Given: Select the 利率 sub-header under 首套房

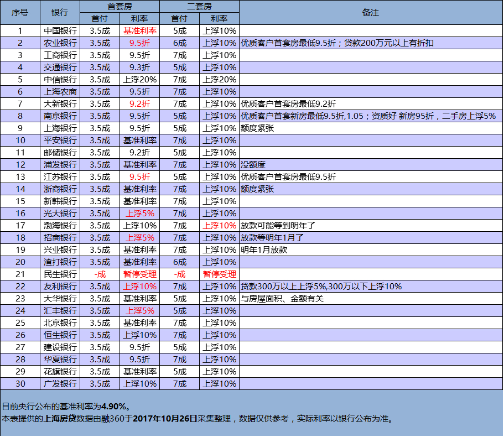Looking at the screenshot, I should pos(139,18).
